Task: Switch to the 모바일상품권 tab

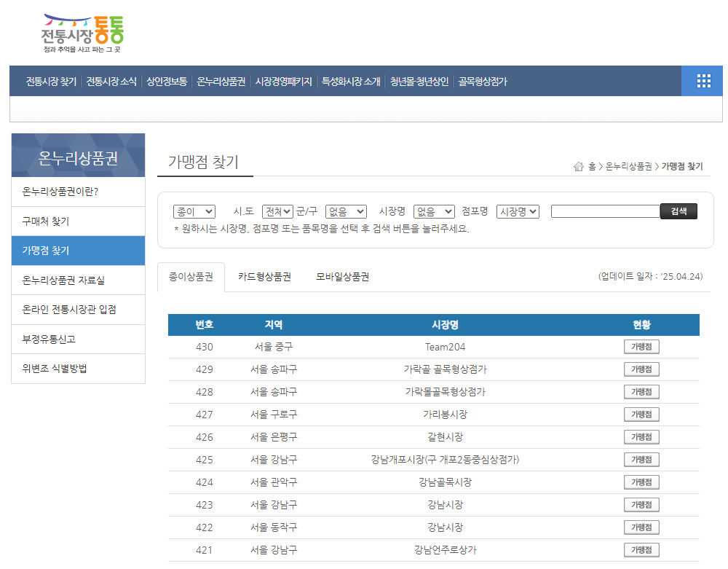Action: [x=341, y=275]
